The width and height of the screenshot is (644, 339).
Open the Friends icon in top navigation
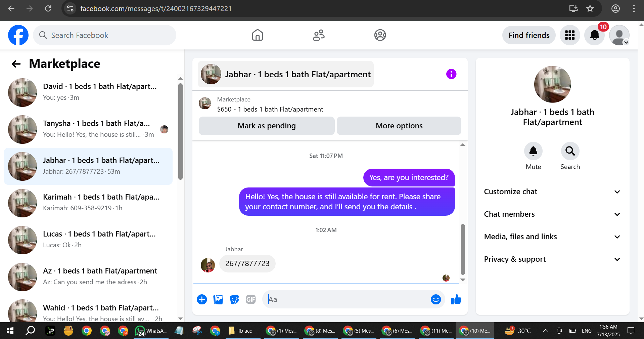pos(319,35)
